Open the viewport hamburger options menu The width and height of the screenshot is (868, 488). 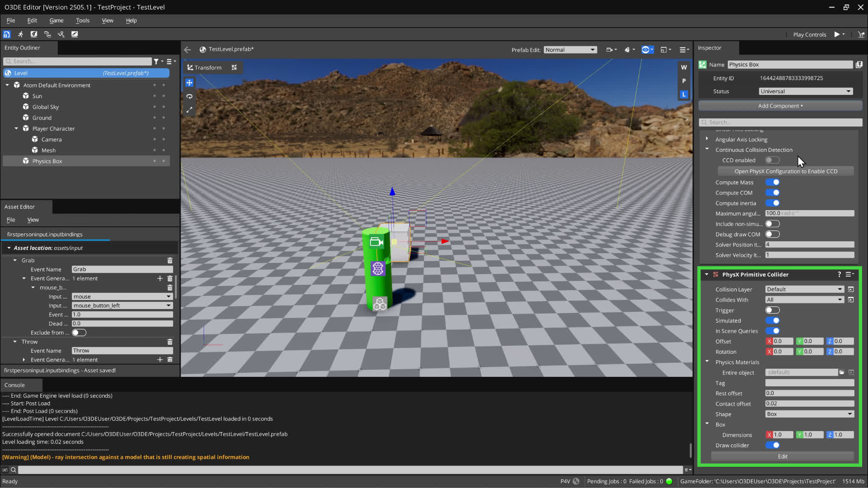point(684,50)
